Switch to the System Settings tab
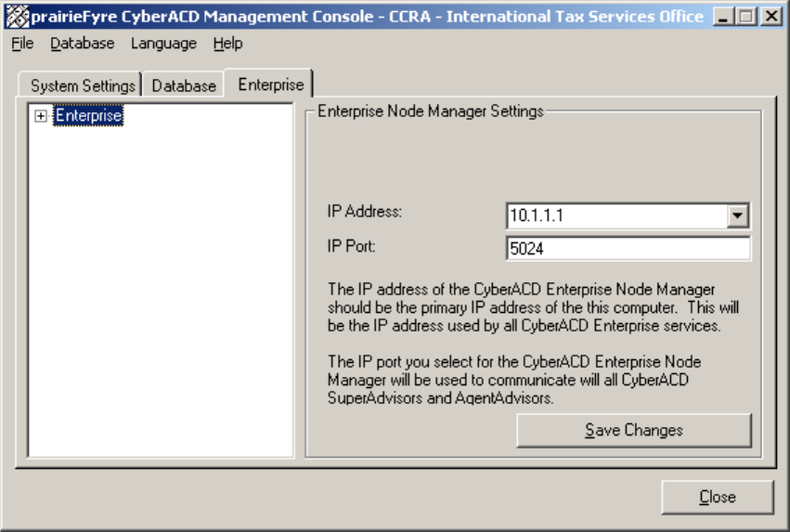Screen dimensions: 790x532 coord(83,85)
